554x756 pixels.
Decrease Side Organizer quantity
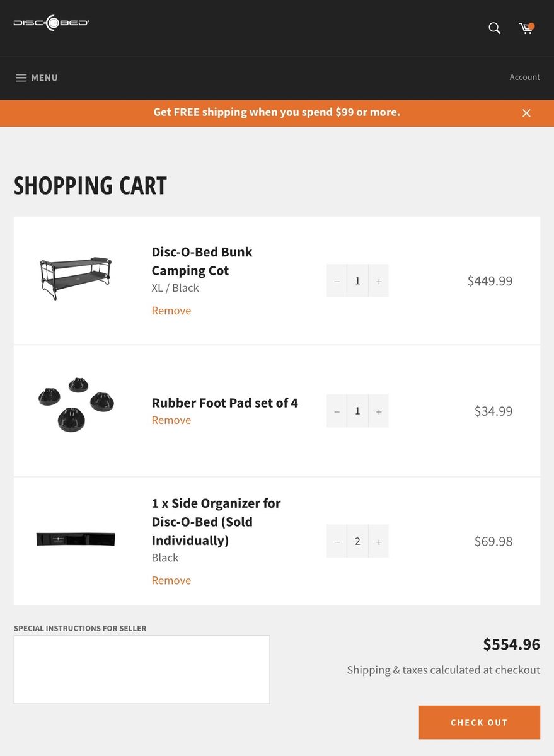coord(337,541)
